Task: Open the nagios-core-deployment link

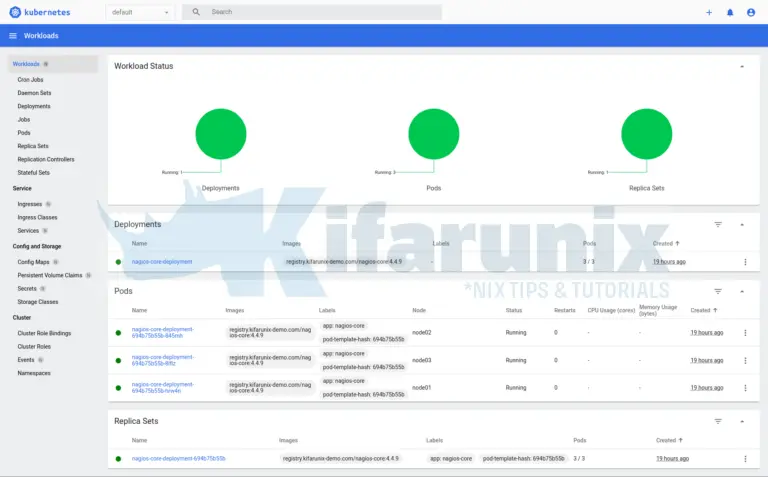Action: pyautogui.click(x=162, y=262)
